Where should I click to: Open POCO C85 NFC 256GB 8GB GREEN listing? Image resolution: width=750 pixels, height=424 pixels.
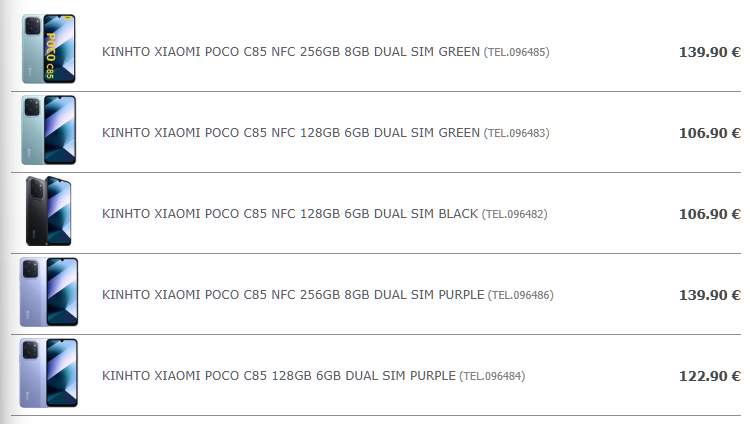click(x=291, y=52)
